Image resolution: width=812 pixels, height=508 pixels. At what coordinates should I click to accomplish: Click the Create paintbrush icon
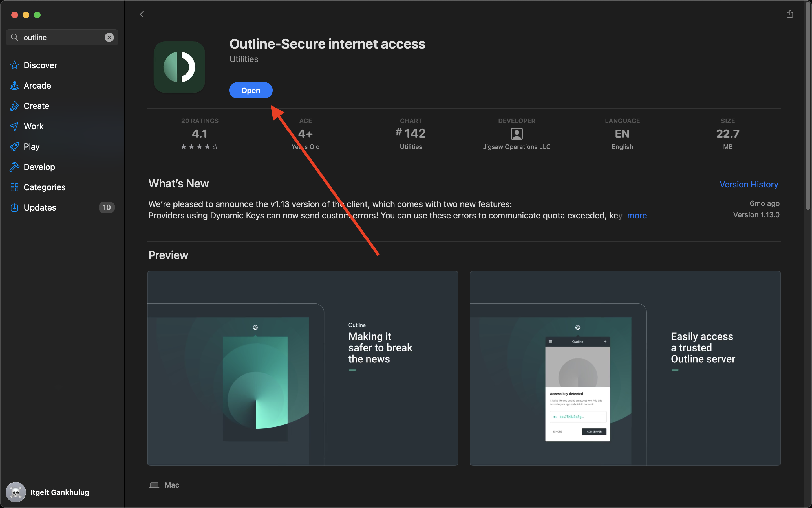pos(14,106)
